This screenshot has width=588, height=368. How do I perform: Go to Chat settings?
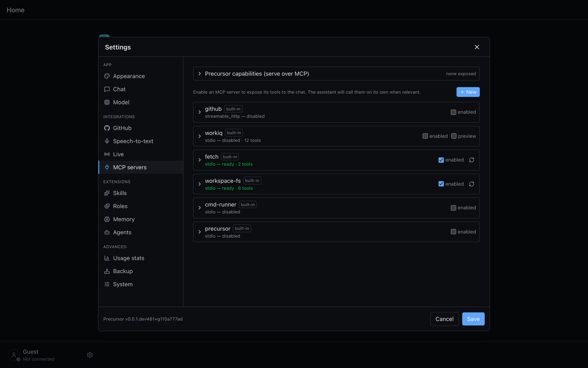click(x=141, y=89)
